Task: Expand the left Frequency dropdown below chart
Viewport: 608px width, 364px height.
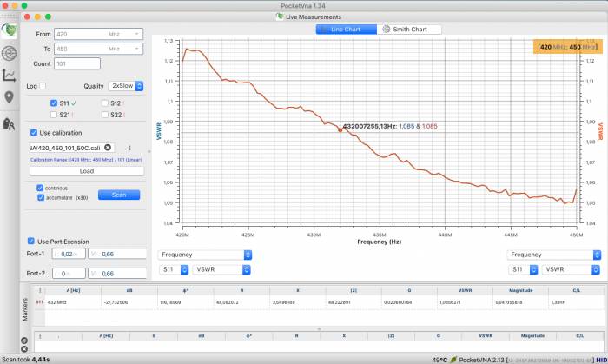Action: click(204, 255)
